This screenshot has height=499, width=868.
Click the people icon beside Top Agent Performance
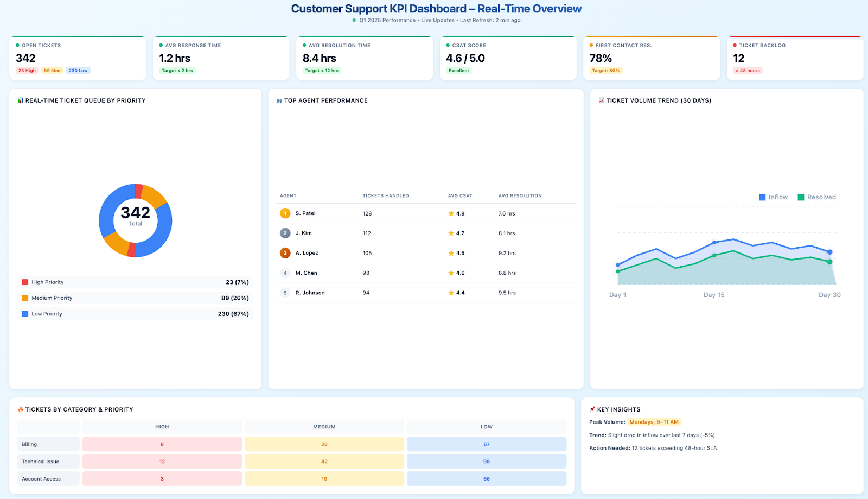coord(280,100)
